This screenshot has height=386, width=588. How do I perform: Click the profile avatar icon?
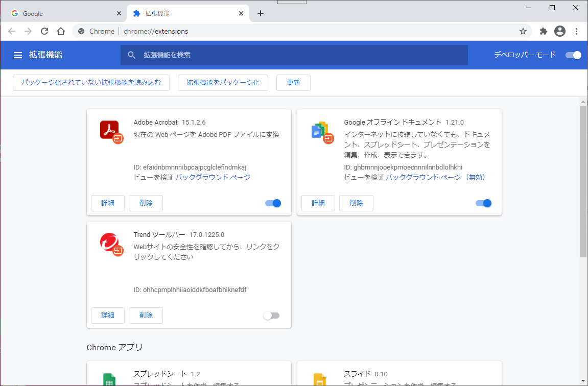pyautogui.click(x=559, y=31)
